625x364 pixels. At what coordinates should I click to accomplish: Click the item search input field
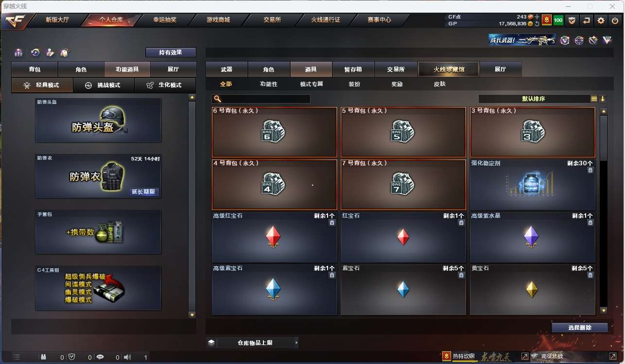[x=261, y=99]
